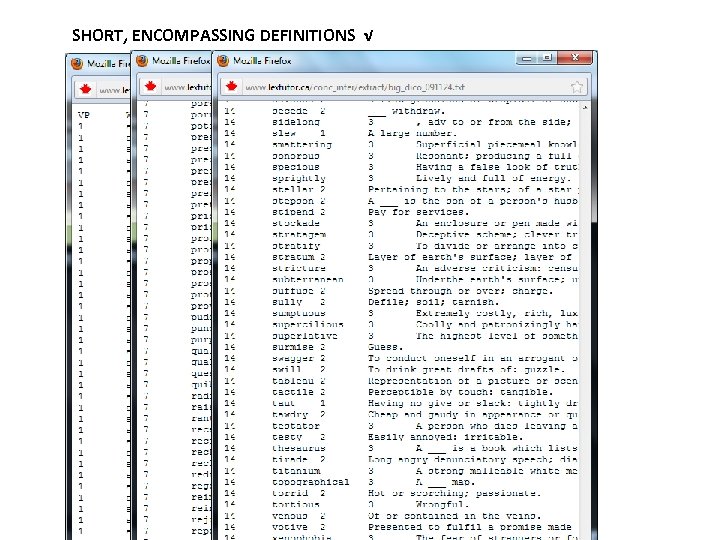Click the Firefox logo of the rearmost window
This screenshot has width=720, height=540.
click(77, 63)
